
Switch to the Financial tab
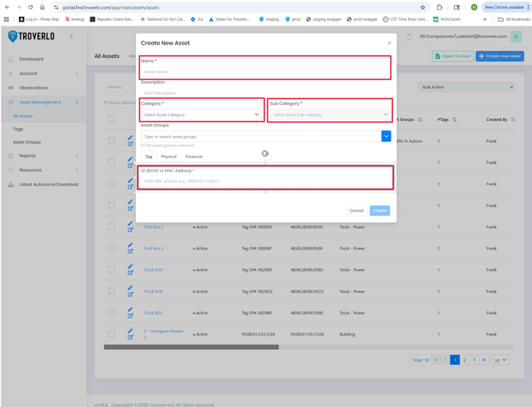pyautogui.click(x=194, y=157)
